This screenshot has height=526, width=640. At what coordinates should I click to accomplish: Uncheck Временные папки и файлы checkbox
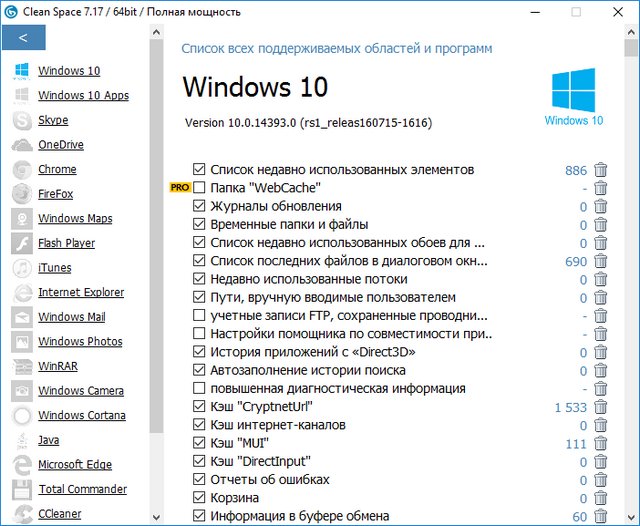tap(199, 224)
